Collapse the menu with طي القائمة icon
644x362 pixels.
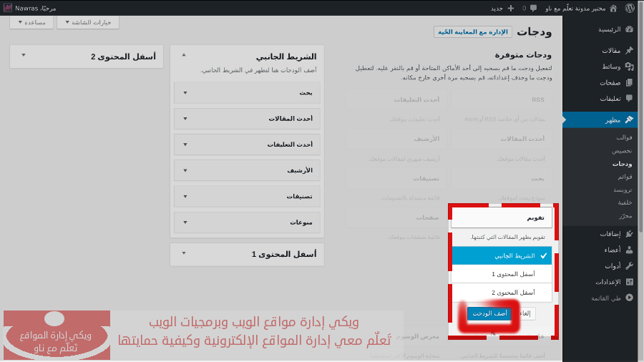629,298
